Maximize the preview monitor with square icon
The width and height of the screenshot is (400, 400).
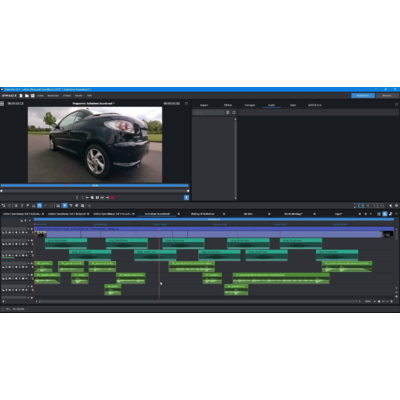click(186, 104)
